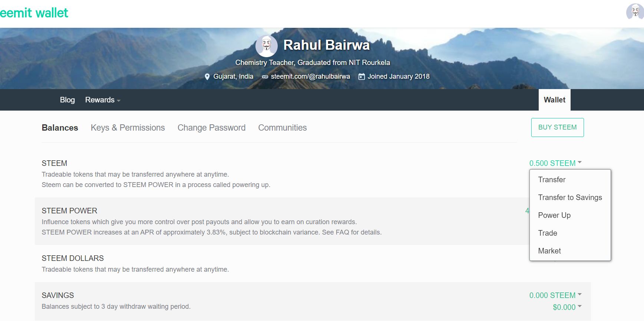Open Change Password tab
Screen dimensions: 644x321
coord(212,128)
